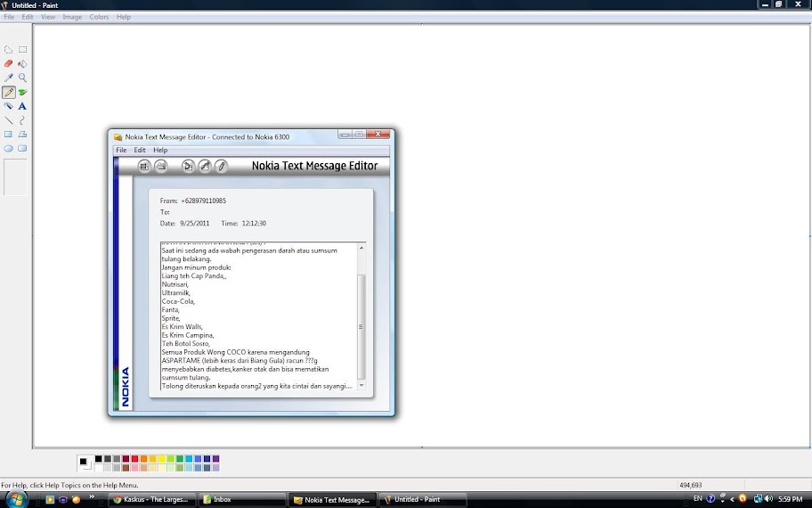Select the Pencil tool
812x508 pixels.
click(x=8, y=93)
